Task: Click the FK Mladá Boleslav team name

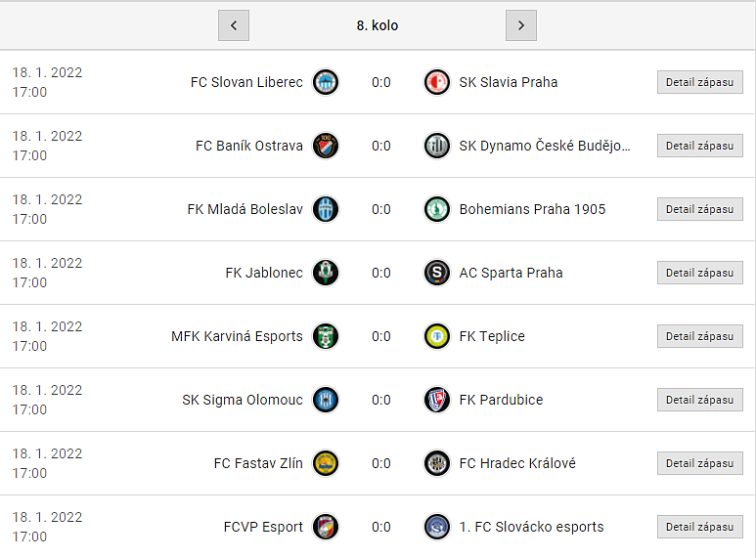Action: [x=245, y=209]
